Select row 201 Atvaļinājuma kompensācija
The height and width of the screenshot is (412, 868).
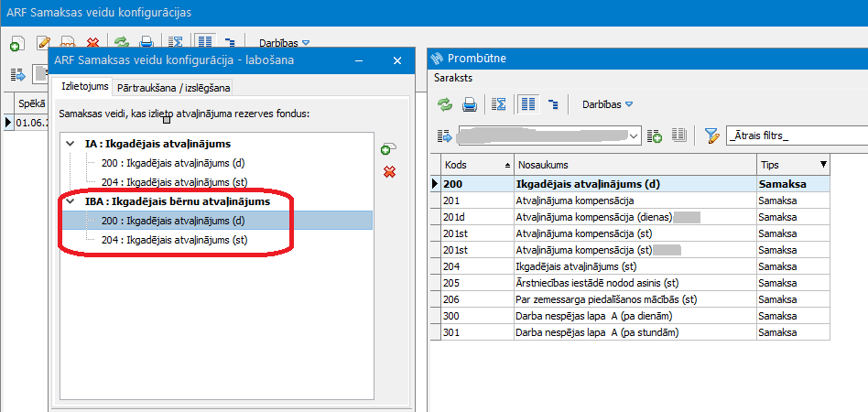coord(631,201)
